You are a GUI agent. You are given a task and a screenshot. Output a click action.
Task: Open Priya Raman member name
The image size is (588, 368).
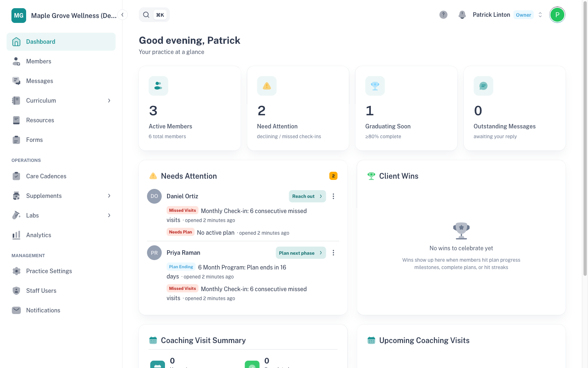(183, 253)
